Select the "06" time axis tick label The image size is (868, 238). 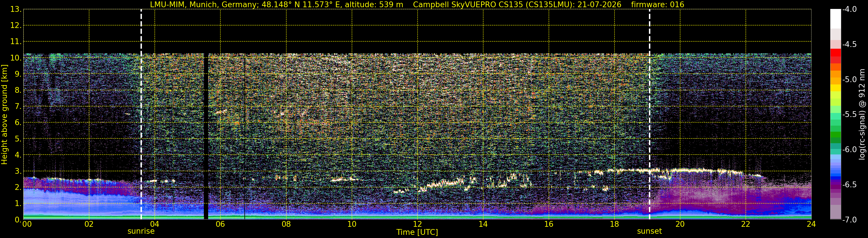click(x=220, y=224)
